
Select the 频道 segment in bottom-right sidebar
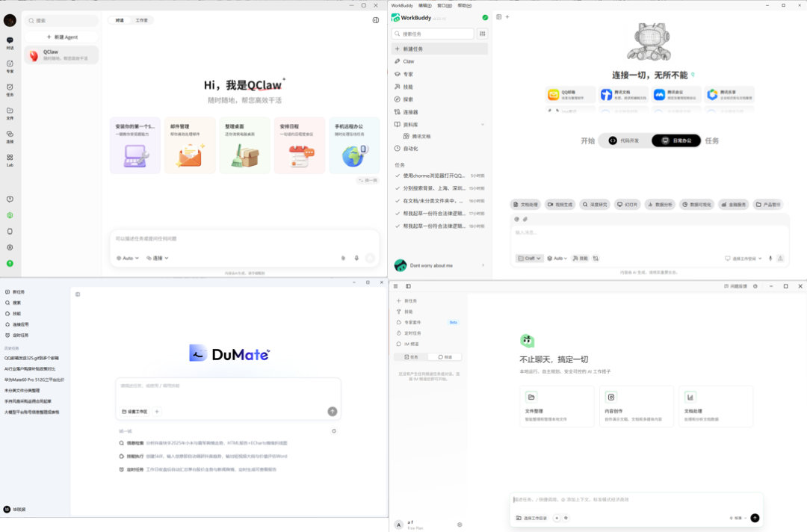pyautogui.click(x=445, y=356)
